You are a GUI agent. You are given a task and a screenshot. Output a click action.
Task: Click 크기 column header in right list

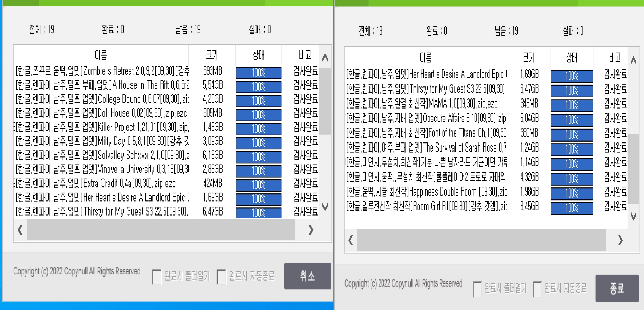pyautogui.click(x=528, y=57)
